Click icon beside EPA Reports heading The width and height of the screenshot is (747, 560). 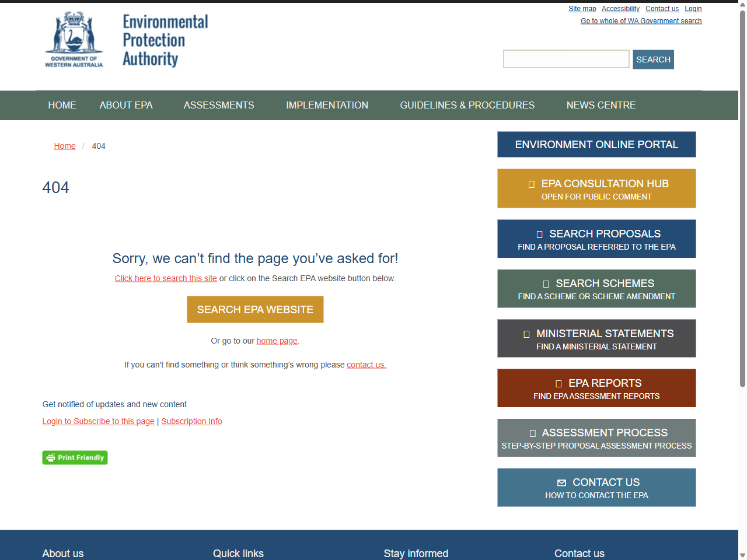coord(558,384)
